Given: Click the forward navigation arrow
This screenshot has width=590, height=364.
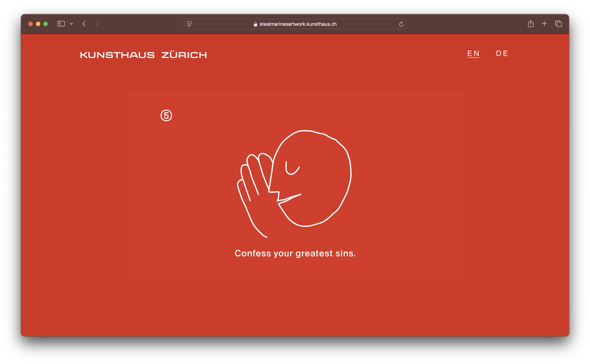Looking at the screenshot, I should coord(97,24).
